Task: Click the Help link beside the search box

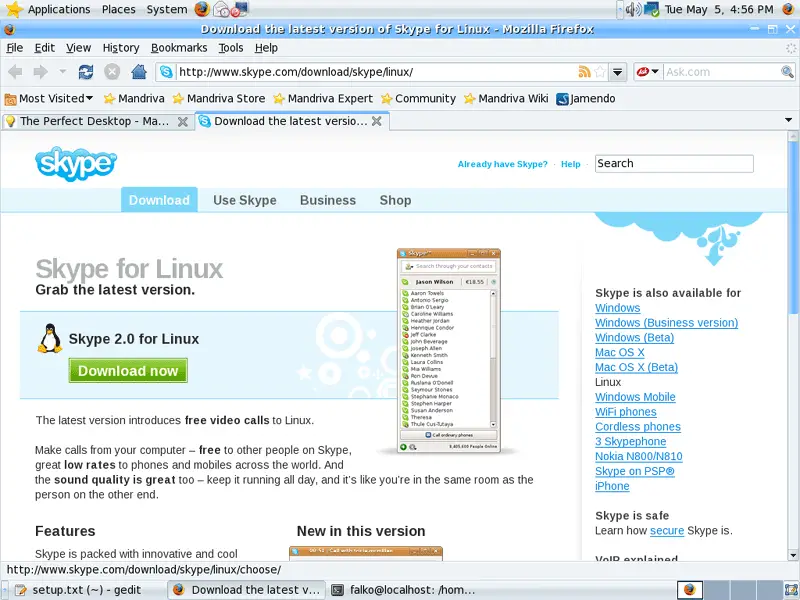Action: point(570,164)
